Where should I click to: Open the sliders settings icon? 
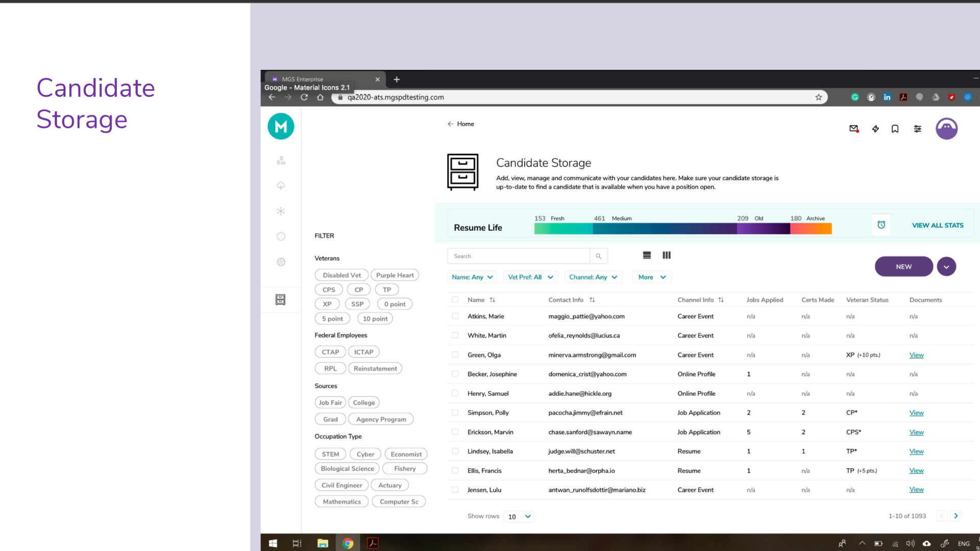click(x=917, y=129)
